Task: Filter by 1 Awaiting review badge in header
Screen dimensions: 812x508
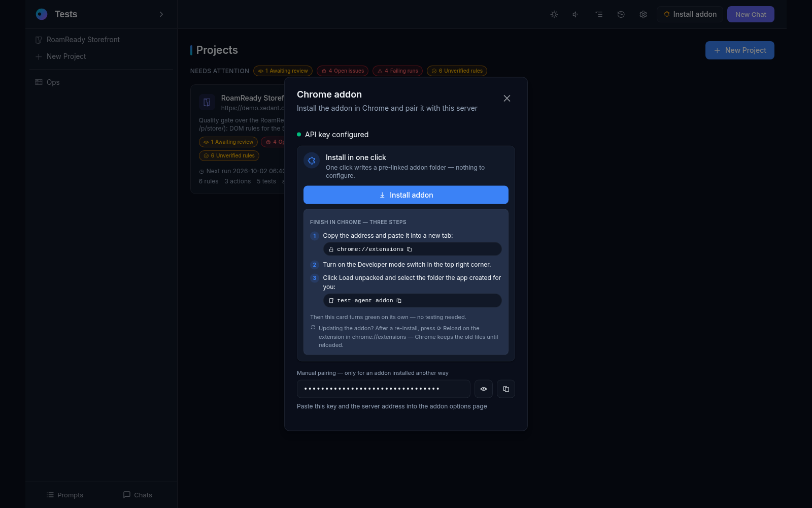Action: pyautogui.click(x=283, y=71)
